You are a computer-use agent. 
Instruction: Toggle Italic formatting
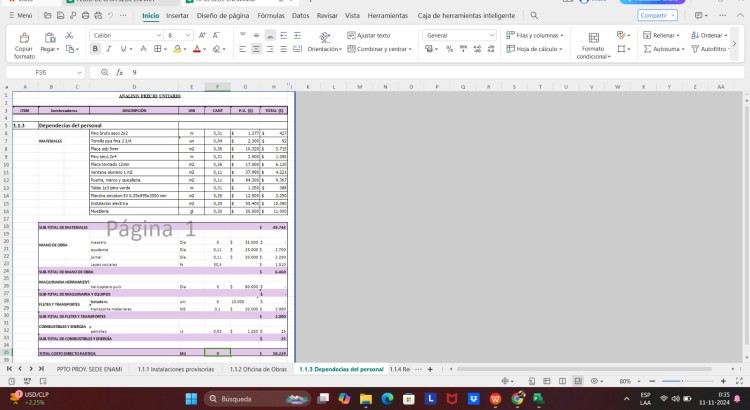click(109, 49)
